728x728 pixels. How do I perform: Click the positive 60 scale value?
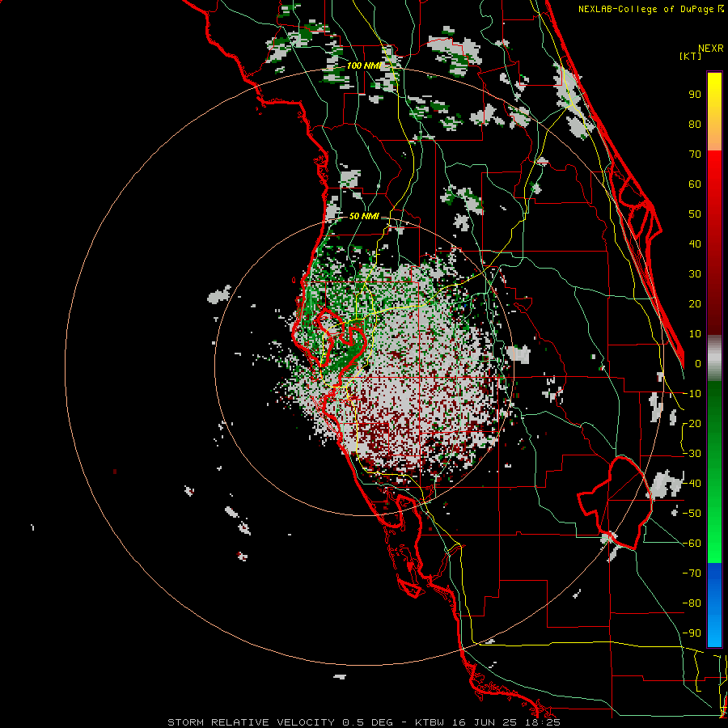pos(695,184)
